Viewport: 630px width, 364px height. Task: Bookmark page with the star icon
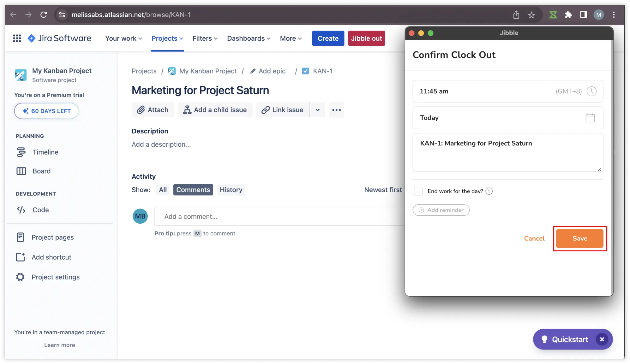531,15
